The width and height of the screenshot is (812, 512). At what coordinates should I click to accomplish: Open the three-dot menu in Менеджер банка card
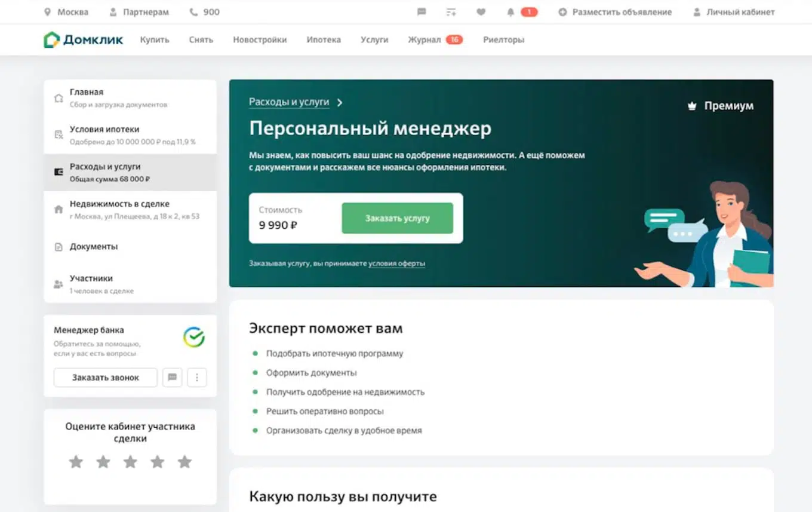coord(197,378)
